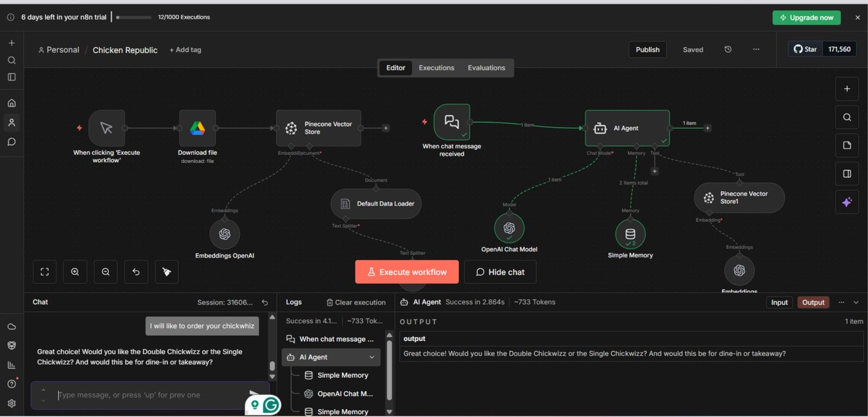
Task: Switch to the Executions tab
Action: [x=437, y=68]
